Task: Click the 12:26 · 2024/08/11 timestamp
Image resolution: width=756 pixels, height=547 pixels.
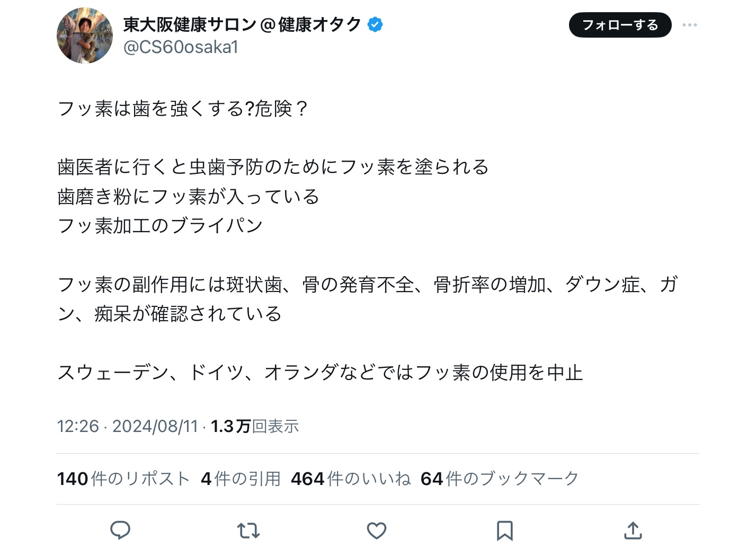Action: click(x=127, y=426)
